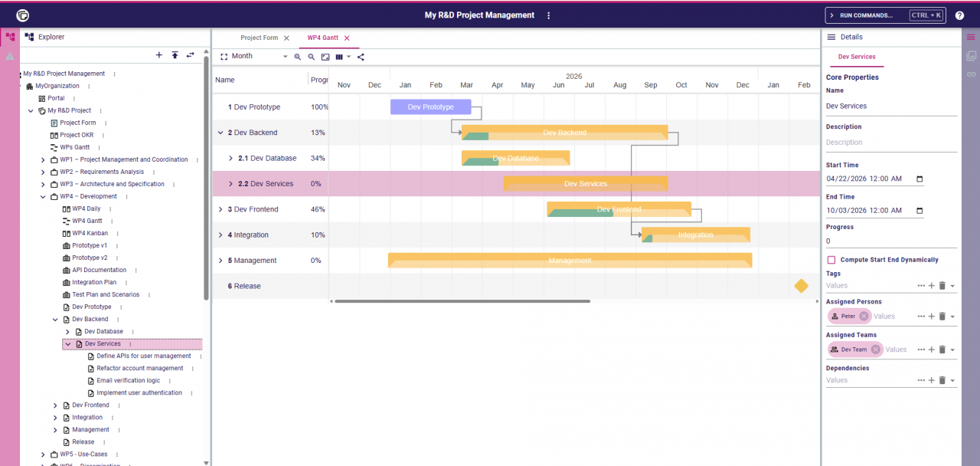Remove Peter from Assigned Persons

864,316
